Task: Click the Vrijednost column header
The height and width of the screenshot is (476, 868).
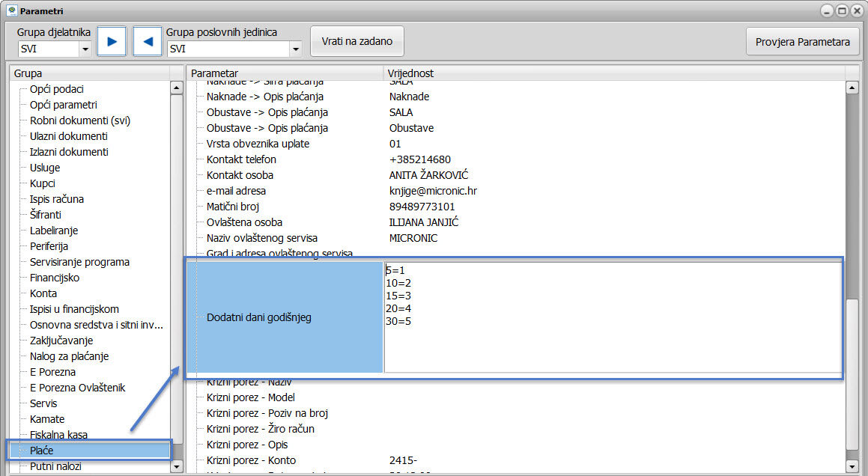Action: [x=614, y=73]
